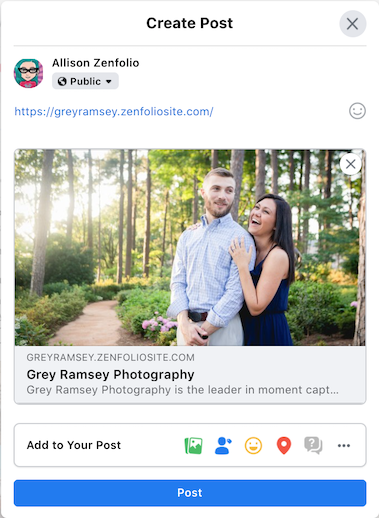379x518 pixels.
Task: Add a feeling or activity emoji
Action: 253,445
